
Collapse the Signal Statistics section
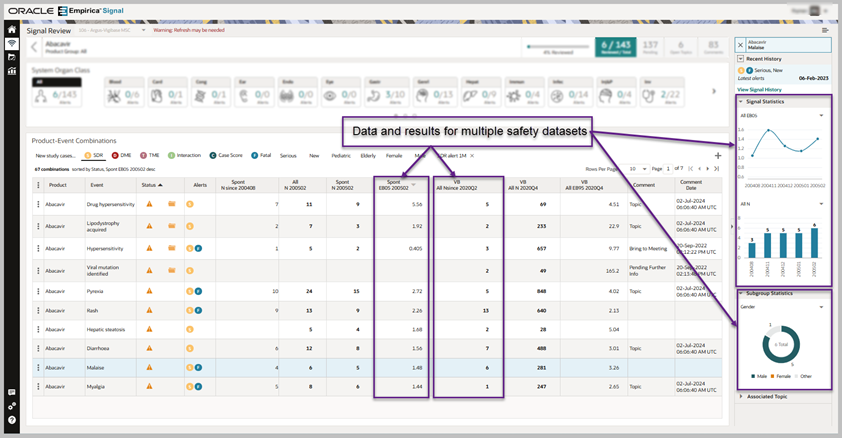coord(741,101)
